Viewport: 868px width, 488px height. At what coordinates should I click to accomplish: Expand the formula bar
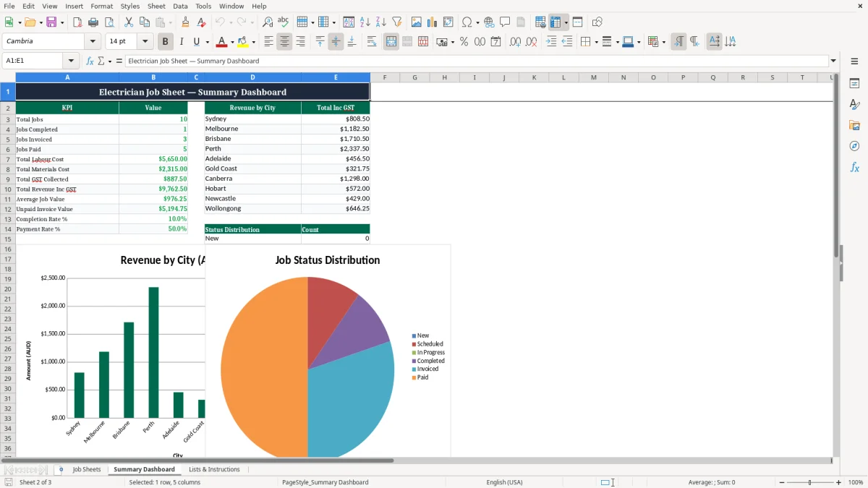[x=833, y=61]
